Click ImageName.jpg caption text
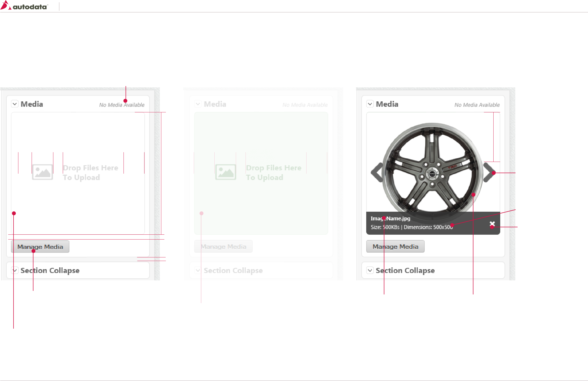This screenshot has height=381, width=588. click(x=390, y=219)
